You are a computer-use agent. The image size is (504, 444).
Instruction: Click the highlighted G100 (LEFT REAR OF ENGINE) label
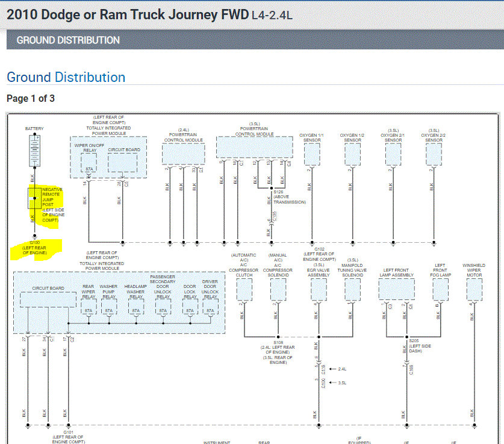point(34,248)
